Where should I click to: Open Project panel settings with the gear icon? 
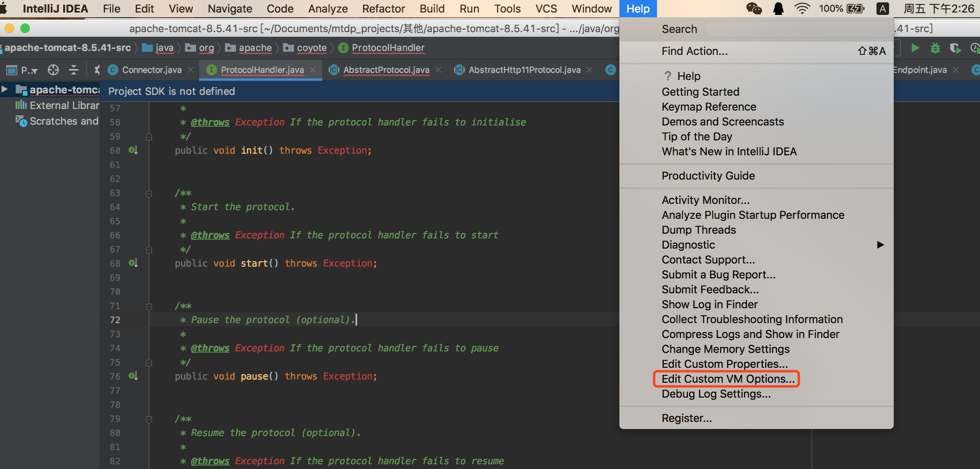click(x=97, y=70)
